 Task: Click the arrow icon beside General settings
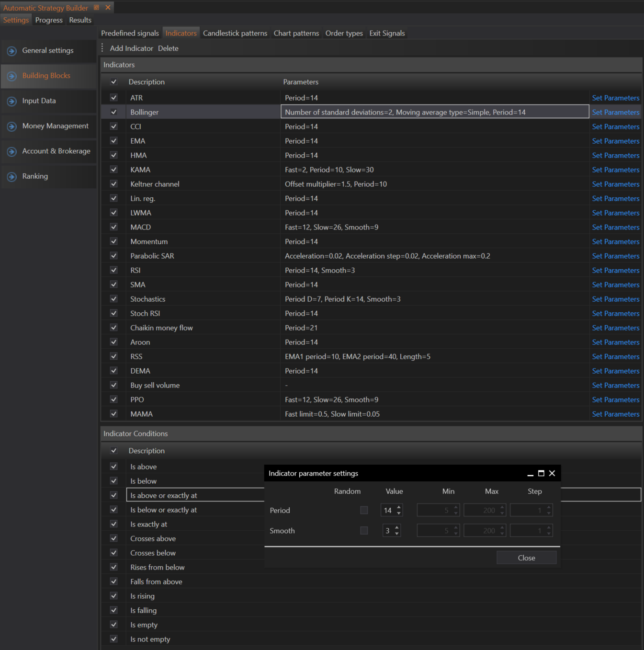coord(12,51)
